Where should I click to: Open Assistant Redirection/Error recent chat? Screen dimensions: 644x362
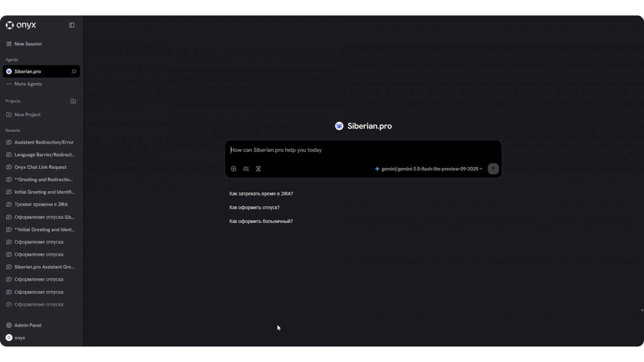point(44,142)
